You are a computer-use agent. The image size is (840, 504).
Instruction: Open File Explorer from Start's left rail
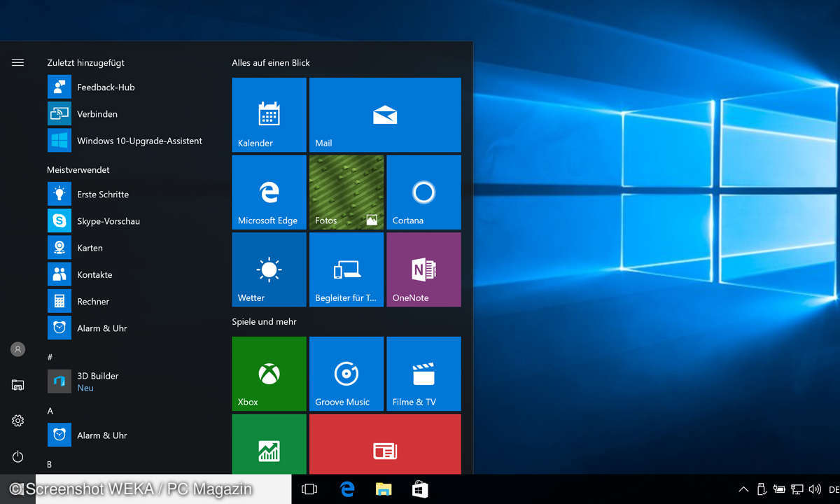18,384
